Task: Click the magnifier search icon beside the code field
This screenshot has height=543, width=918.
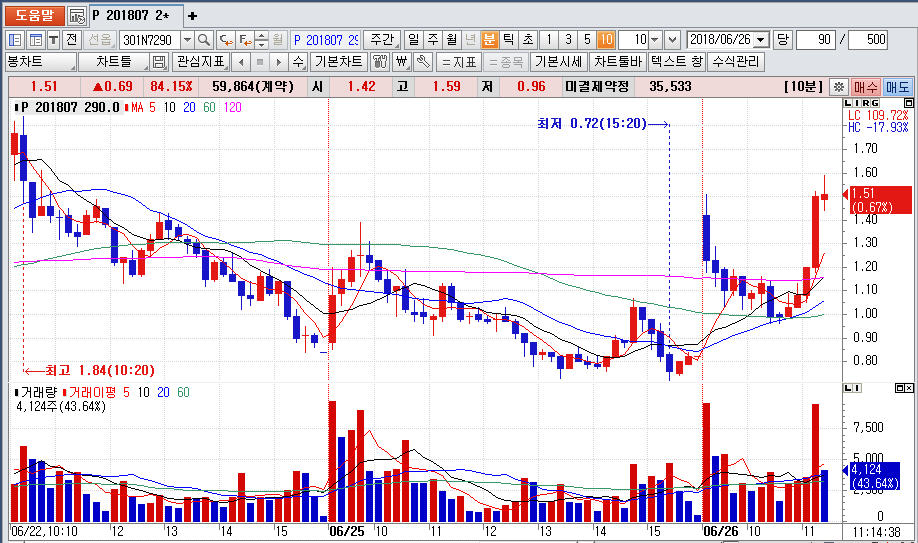Action: click(x=204, y=40)
